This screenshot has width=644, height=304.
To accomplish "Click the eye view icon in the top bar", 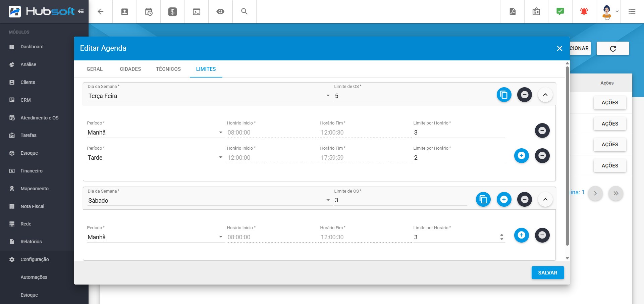I will 220,11.
